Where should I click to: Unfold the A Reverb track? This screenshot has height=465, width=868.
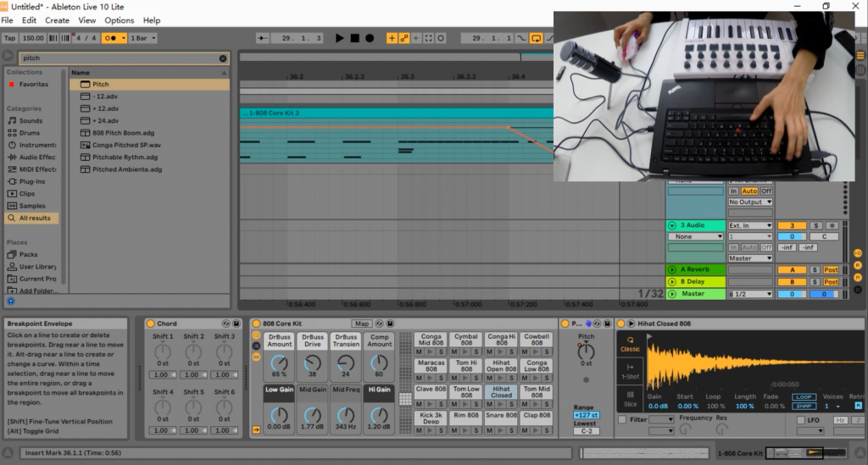[672, 270]
